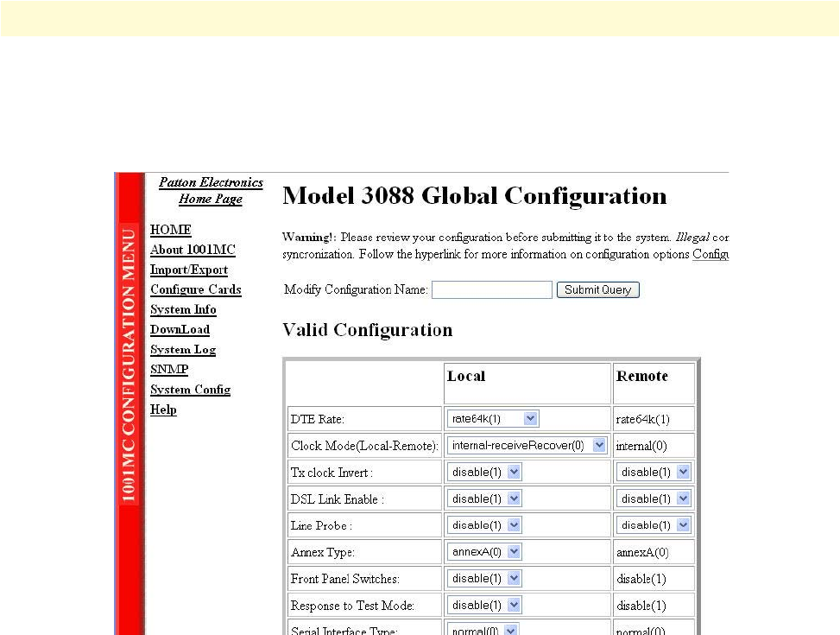Click the DTE Rate row label
840x635 pixels.
(317, 419)
